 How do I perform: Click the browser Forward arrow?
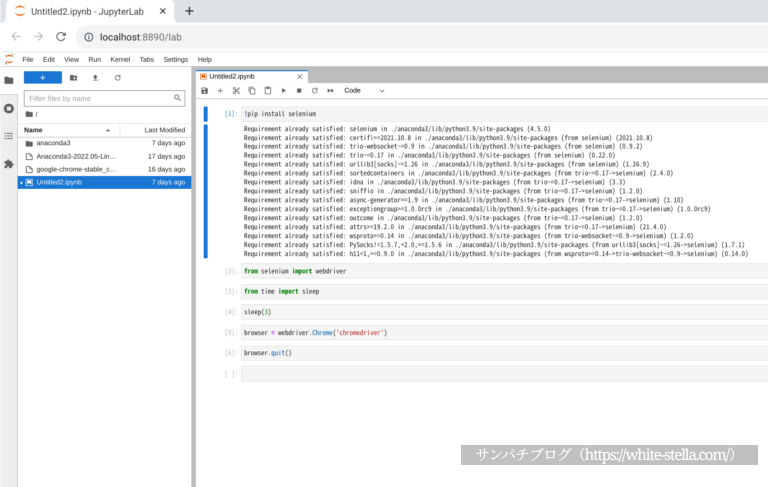point(38,37)
